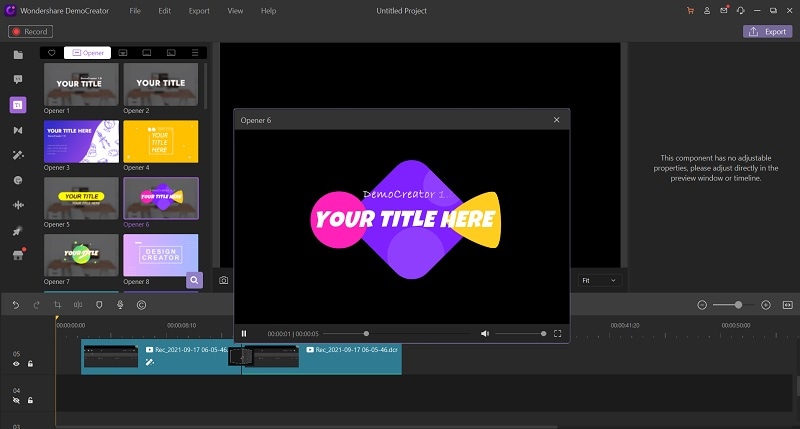Open the Edit menu
The width and height of the screenshot is (800, 429).
(x=164, y=11)
